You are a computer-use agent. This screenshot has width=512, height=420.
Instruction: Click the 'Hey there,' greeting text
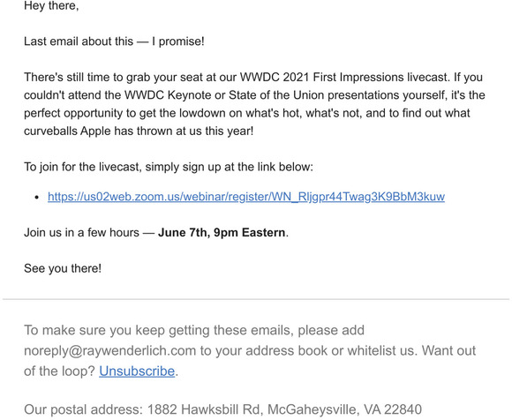pyautogui.click(x=51, y=5)
